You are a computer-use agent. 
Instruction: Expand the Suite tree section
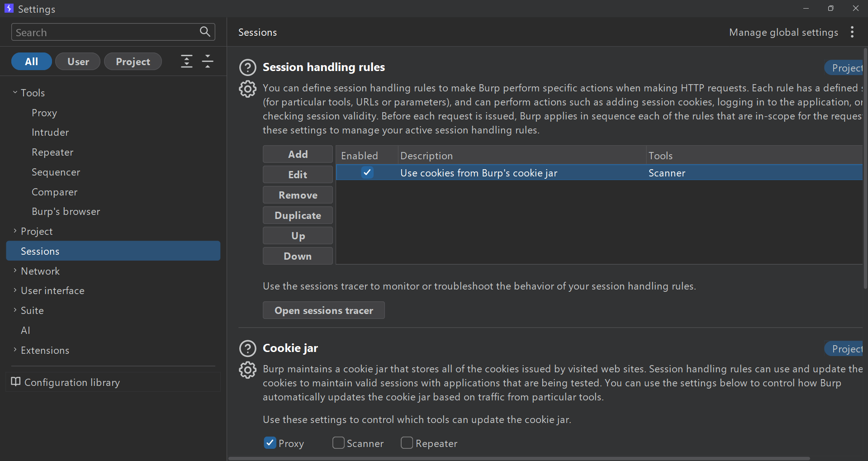15,310
